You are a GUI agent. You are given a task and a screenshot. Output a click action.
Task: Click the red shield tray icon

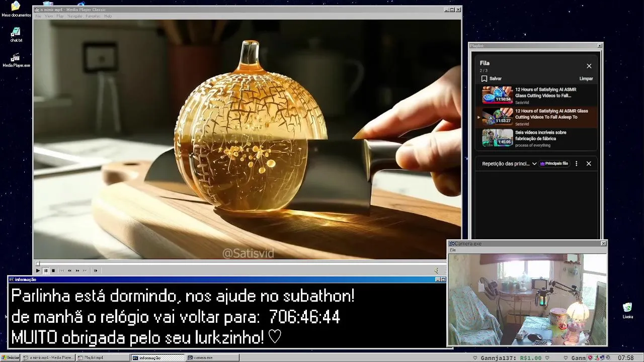click(x=590, y=357)
